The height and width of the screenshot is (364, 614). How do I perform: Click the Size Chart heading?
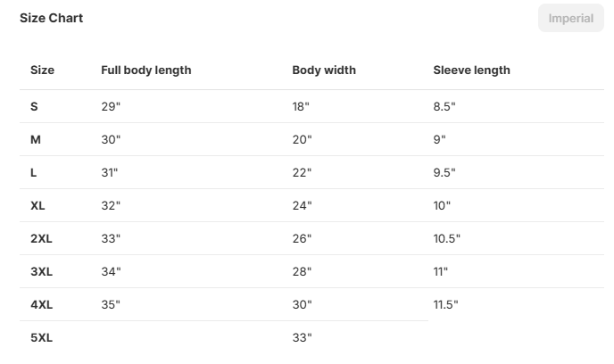coord(52,18)
